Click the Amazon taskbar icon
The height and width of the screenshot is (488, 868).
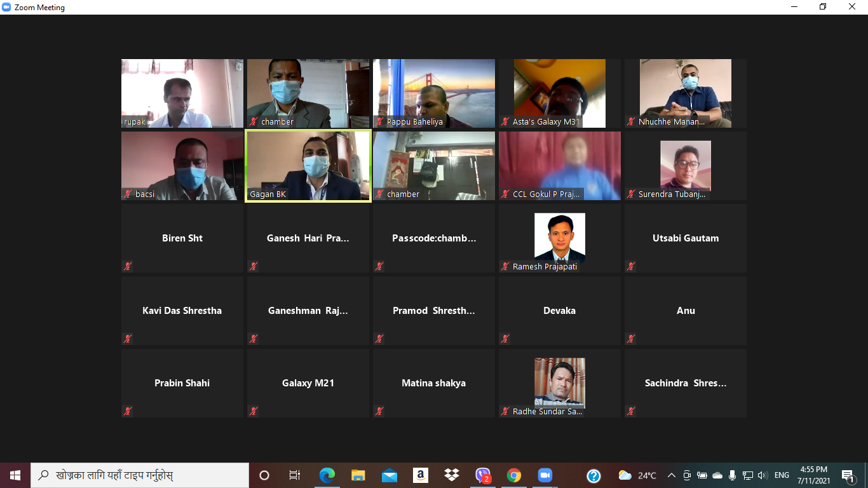[x=420, y=475]
